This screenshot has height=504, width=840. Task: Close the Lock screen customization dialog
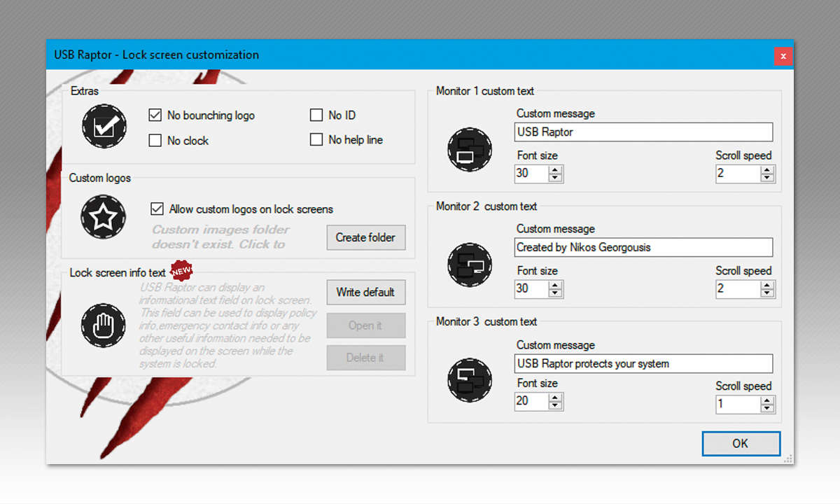(783, 56)
